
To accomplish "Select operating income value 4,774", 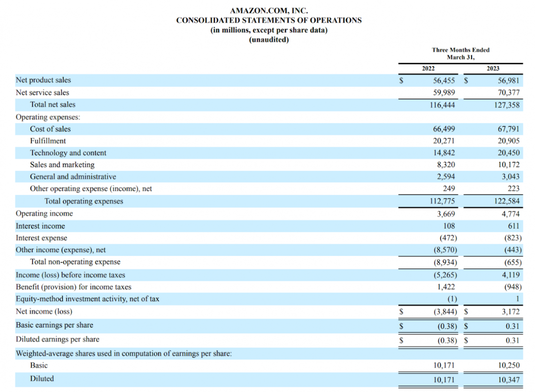I will [511, 214].
